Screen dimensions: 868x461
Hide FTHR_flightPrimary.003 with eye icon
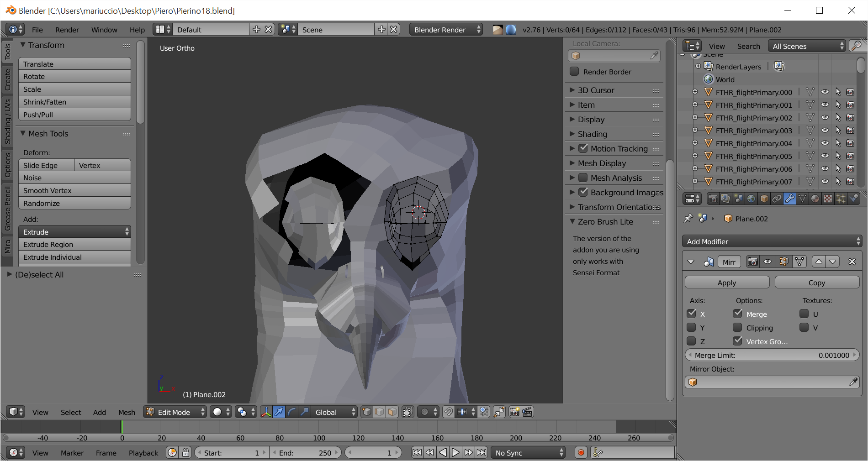click(x=825, y=131)
